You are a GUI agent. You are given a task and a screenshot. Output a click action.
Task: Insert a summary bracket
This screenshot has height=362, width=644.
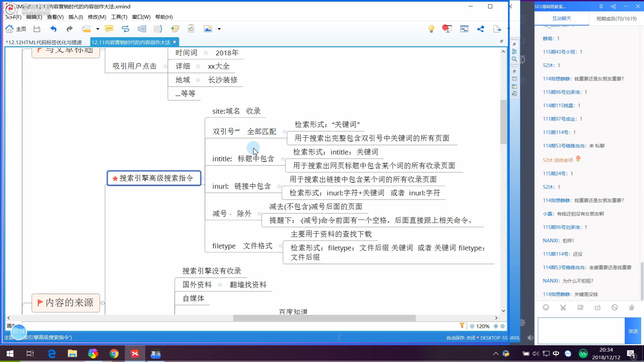tap(158, 29)
